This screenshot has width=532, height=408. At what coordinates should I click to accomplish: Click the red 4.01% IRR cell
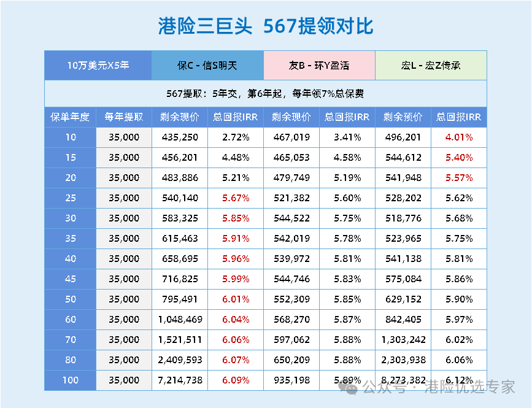[x=459, y=137]
